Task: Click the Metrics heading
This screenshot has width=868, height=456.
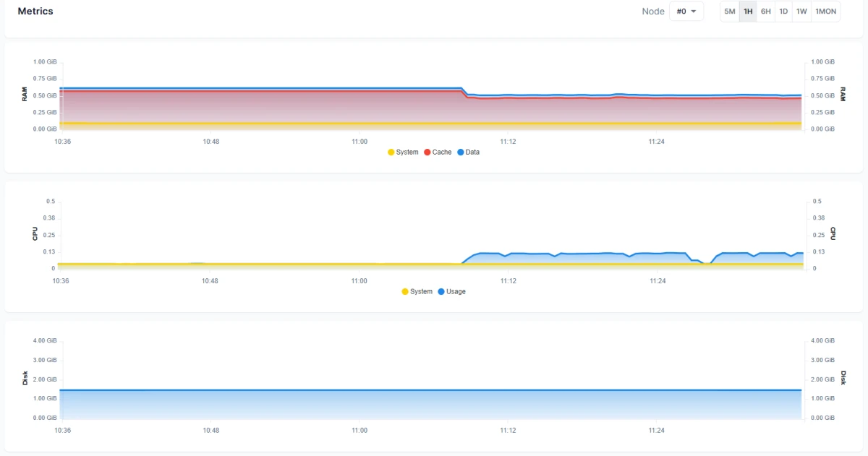Action: point(35,11)
